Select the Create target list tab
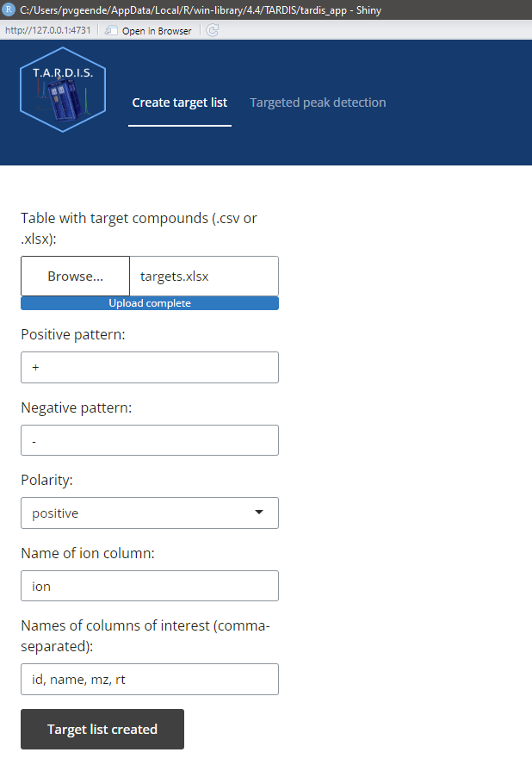 tap(179, 103)
